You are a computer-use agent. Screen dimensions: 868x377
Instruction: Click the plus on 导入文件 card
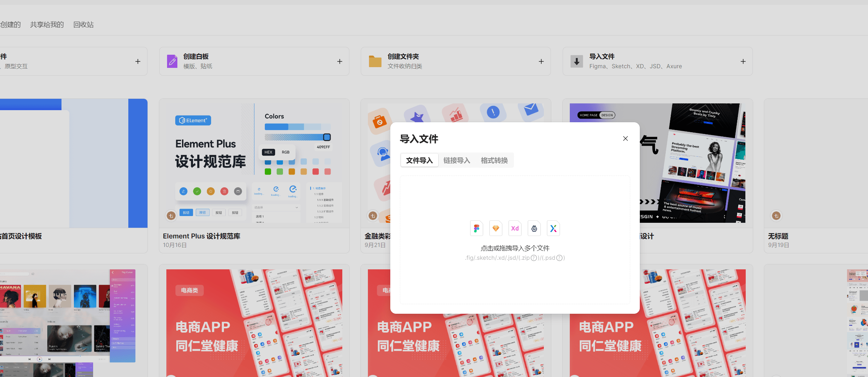[x=743, y=61]
